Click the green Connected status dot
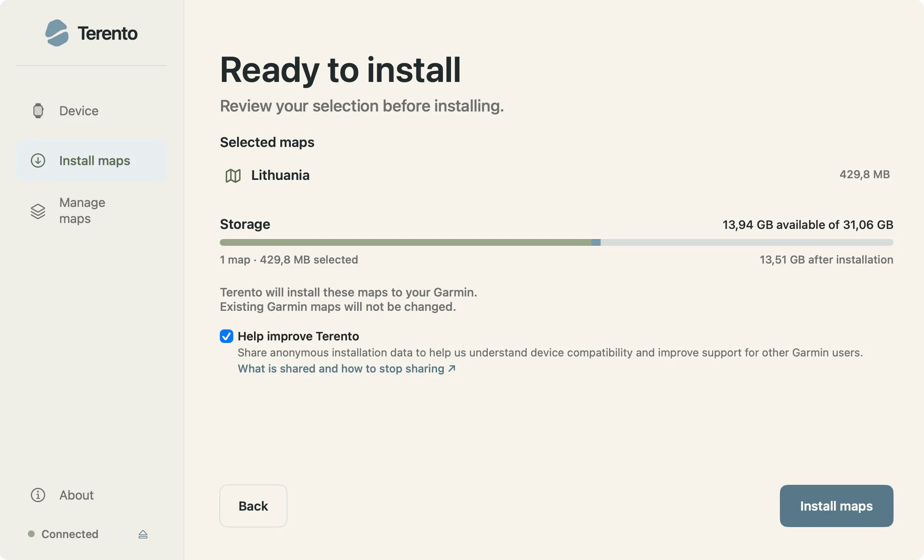This screenshot has width=924, height=560. 31,534
